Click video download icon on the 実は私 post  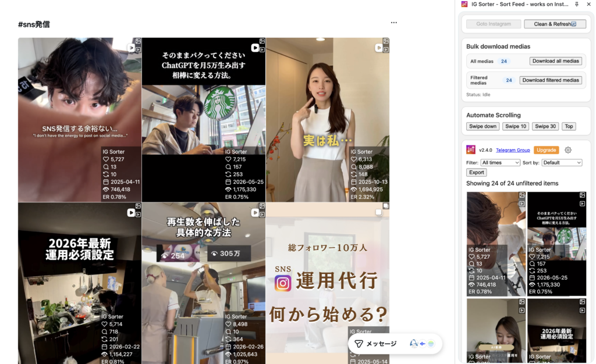coord(386,49)
